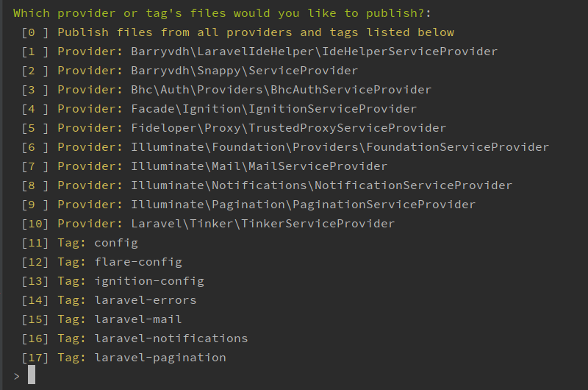Select the PaginationServiceProvider line
The image size is (588, 390).
(x=266, y=205)
